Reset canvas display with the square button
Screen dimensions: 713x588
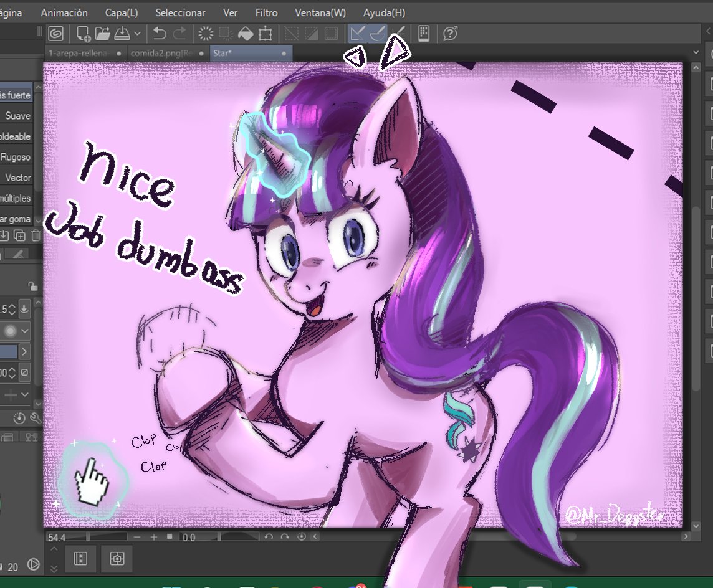(x=170, y=537)
